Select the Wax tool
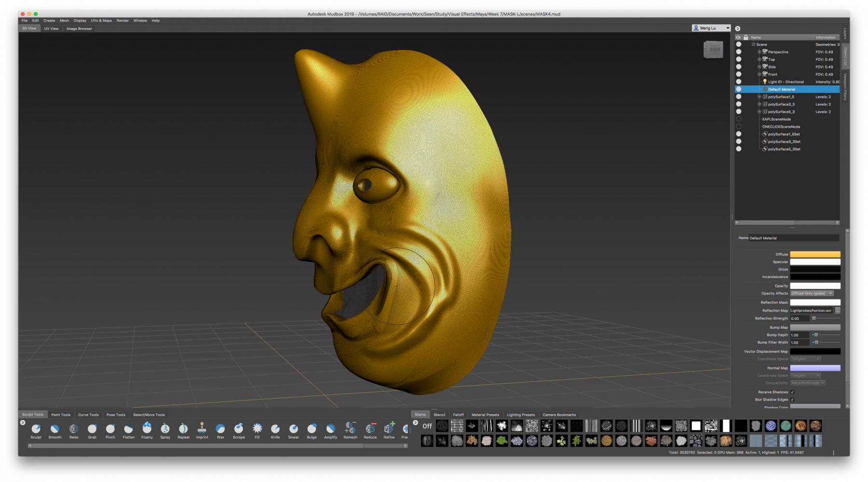Viewport: 868px width, 482px height. point(220,430)
